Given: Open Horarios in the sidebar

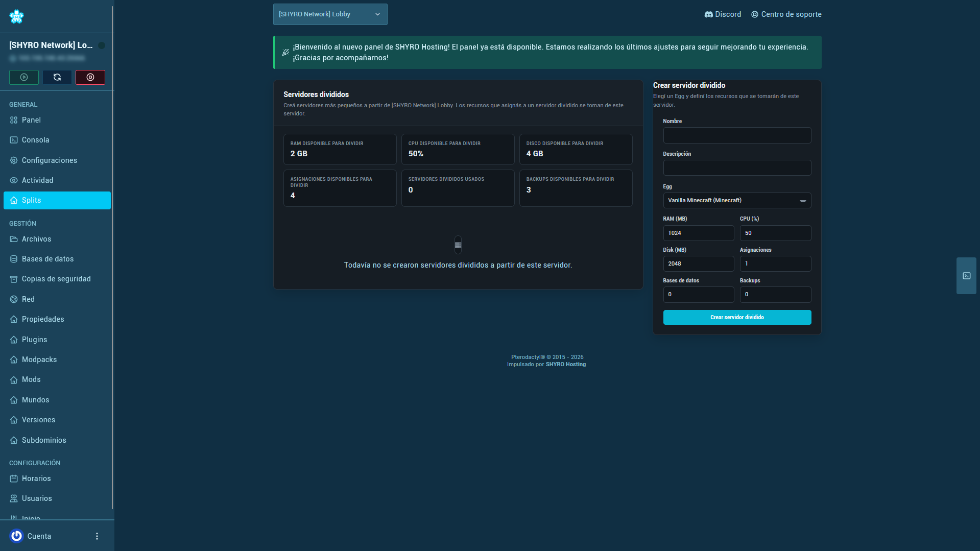Looking at the screenshot, I should [x=57, y=478].
